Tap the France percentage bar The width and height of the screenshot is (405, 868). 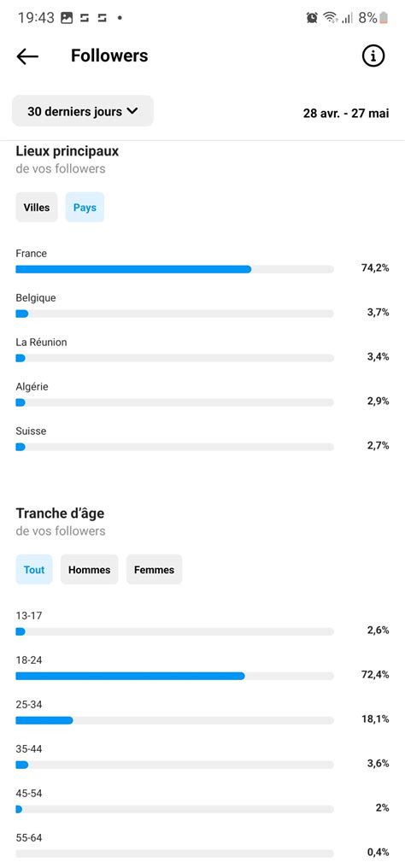(x=175, y=269)
